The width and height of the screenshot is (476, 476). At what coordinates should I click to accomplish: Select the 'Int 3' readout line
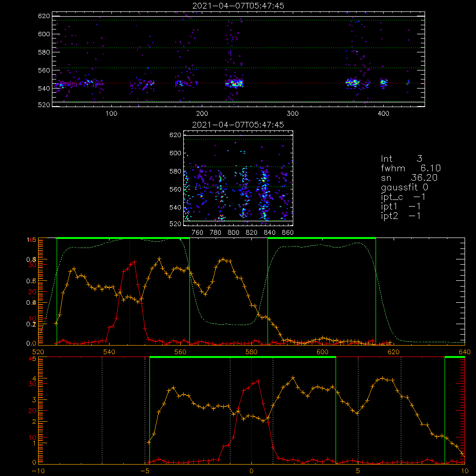point(402,159)
